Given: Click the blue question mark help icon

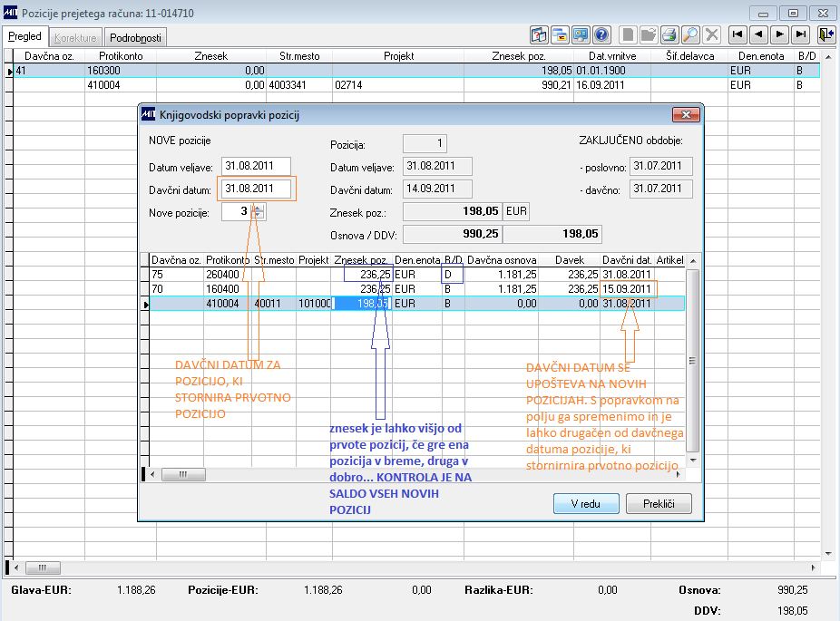Looking at the screenshot, I should [601, 35].
